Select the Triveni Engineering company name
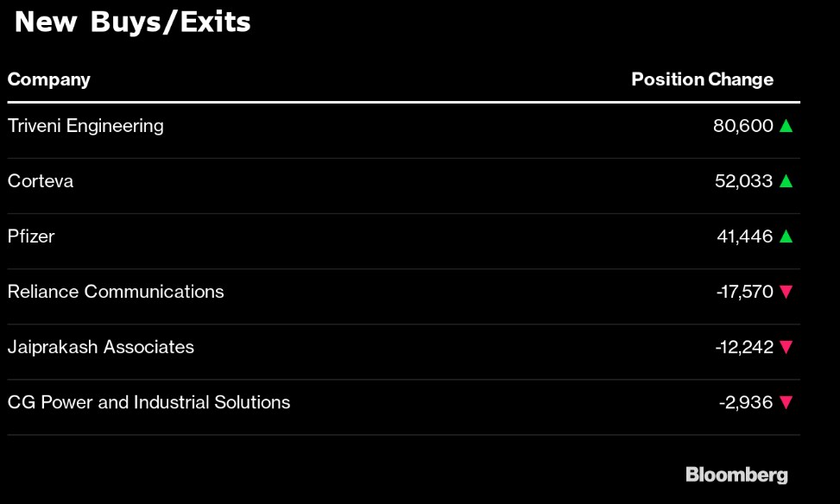 click(x=85, y=126)
